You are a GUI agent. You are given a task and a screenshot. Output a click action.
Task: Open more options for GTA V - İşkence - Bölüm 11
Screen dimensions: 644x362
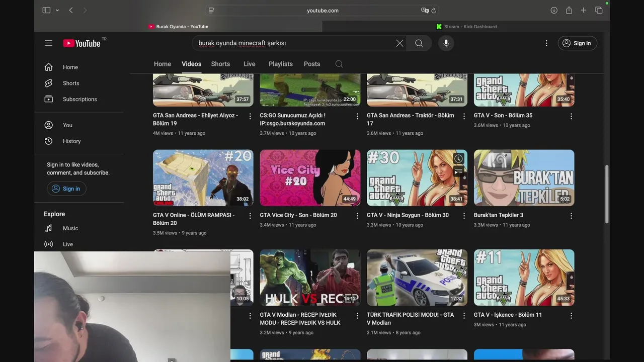571,315
